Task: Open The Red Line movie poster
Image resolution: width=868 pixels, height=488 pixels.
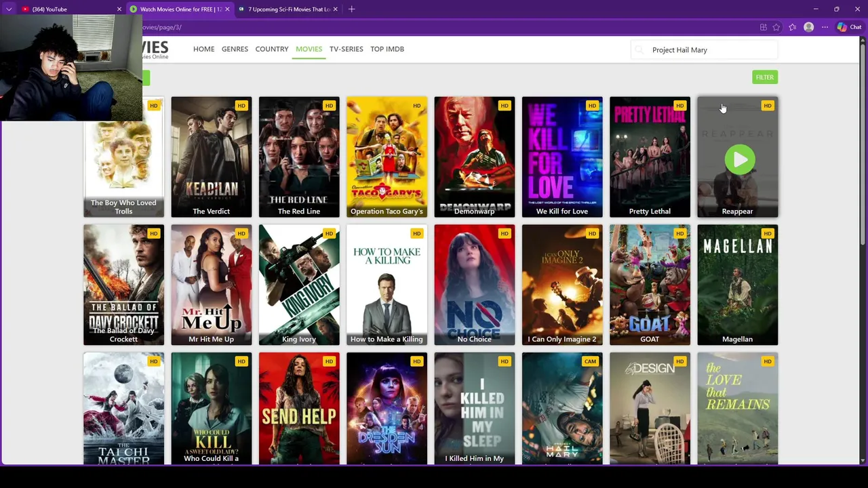Action: click(x=299, y=157)
